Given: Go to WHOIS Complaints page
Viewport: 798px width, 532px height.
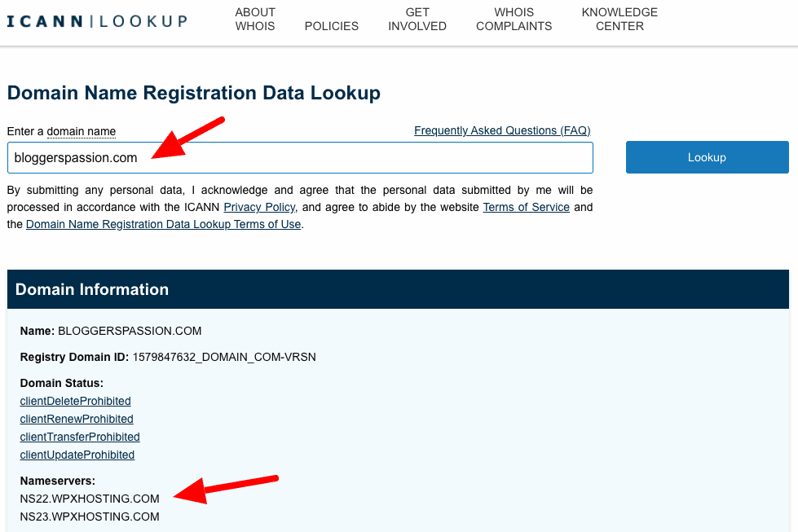Looking at the screenshot, I should click(514, 20).
